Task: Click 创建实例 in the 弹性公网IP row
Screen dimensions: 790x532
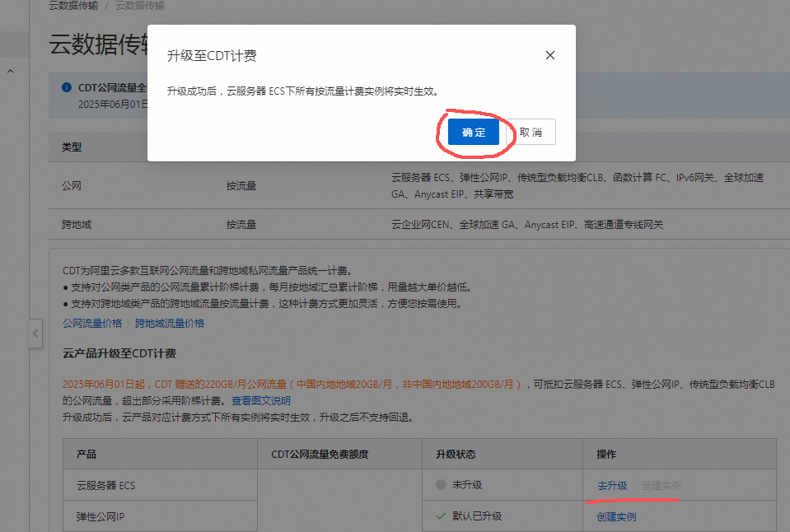Action: pyautogui.click(x=615, y=517)
